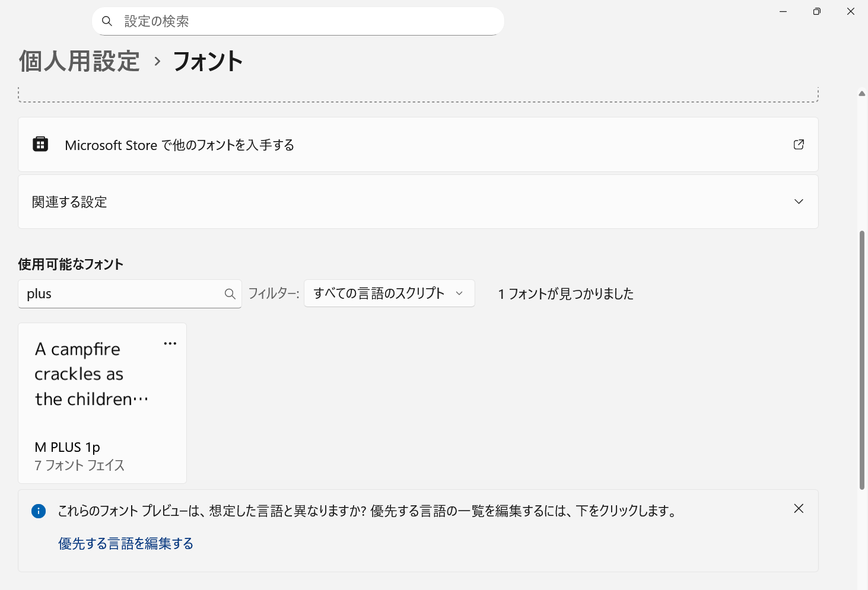
Task: Open the ellipsis menu on M PLUS 1p card
Action: 170,343
